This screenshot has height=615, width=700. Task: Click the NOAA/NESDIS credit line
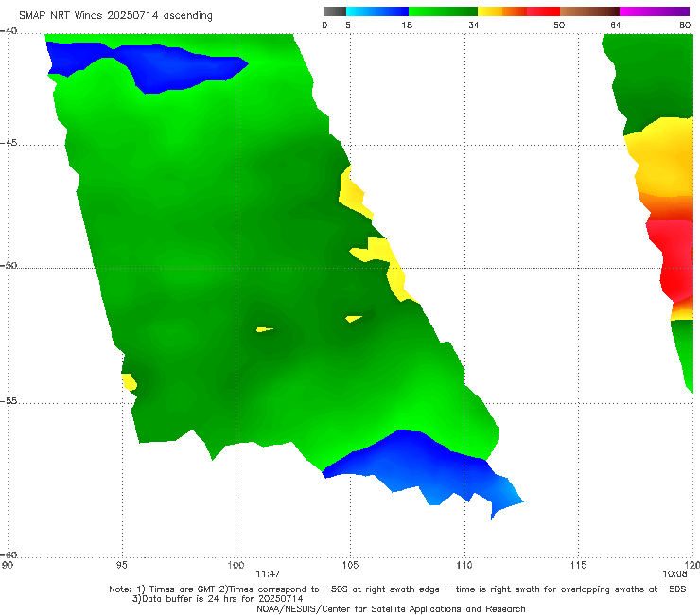pos(391,608)
